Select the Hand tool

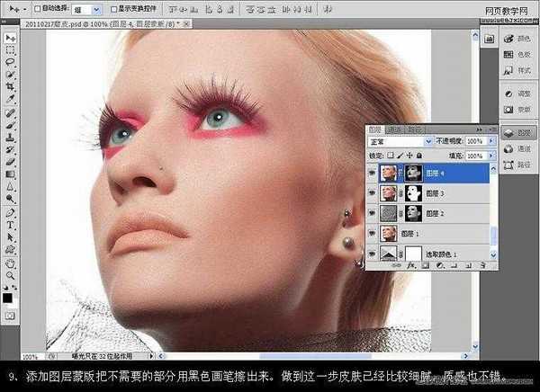click(x=10, y=263)
